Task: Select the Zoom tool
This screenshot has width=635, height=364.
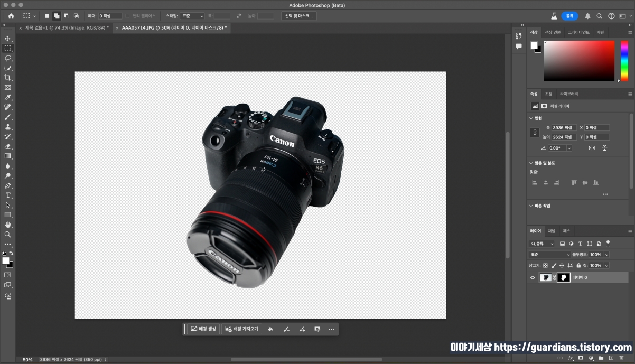Action: pyautogui.click(x=8, y=234)
